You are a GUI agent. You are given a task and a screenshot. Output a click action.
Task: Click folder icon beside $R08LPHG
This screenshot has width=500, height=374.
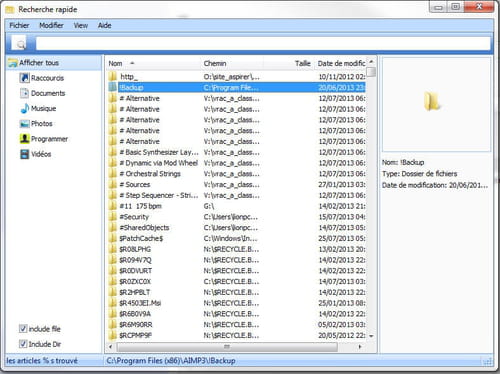point(113,249)
